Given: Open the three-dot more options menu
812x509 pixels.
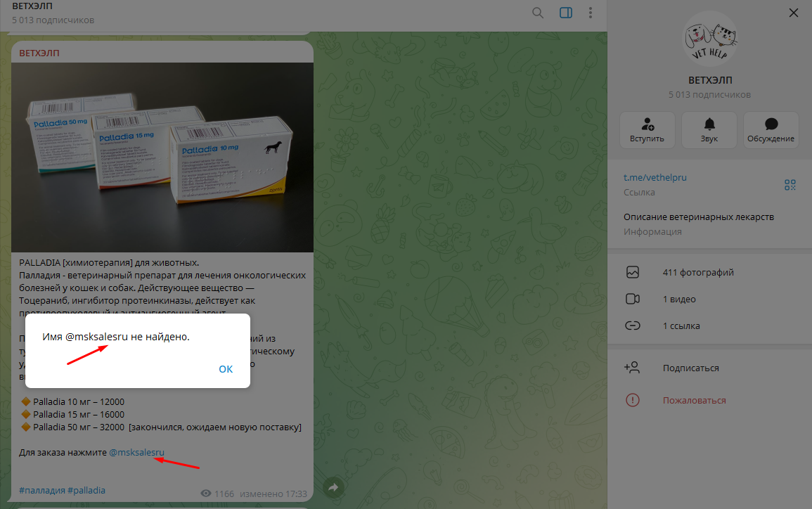Looking at the screenshot, I should (591, 13).
